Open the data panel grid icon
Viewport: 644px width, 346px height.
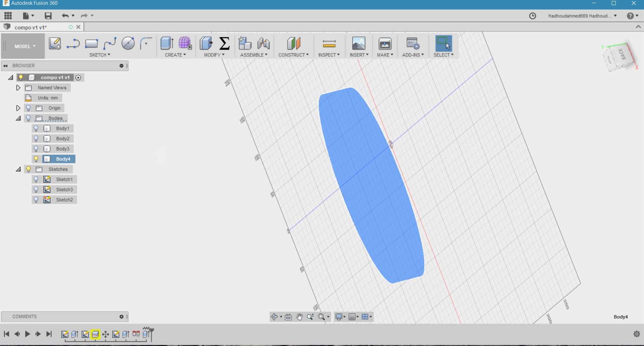coord(8,16)
